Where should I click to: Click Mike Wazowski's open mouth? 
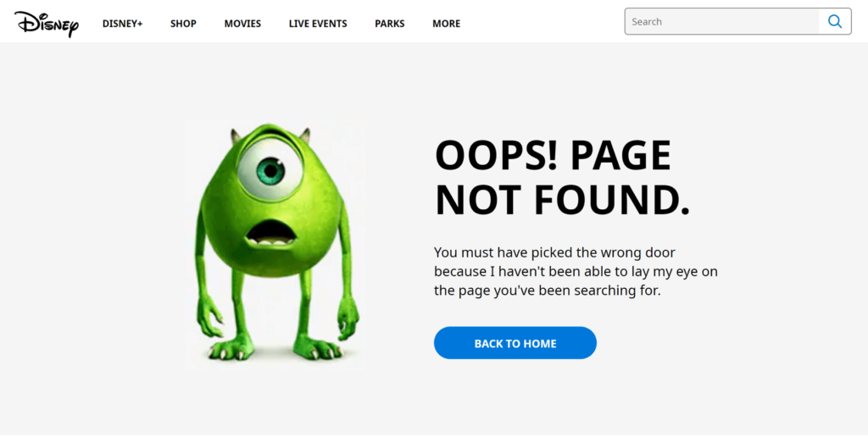pyautogui.click(x=272, y=233)
